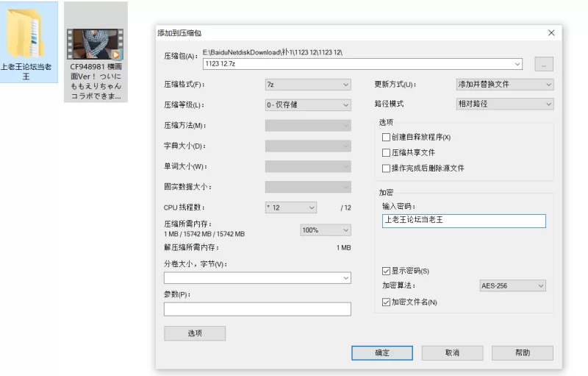This screenshot has height=376, width=588.
Task: Select the CF948981 video file thumbnail
Action: (x=96, y=44)
